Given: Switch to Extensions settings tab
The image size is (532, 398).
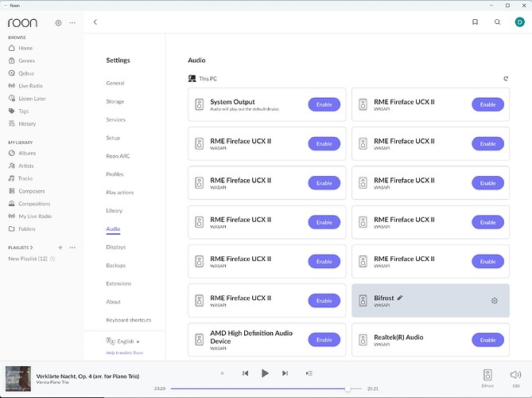Looking at the screenshot, I should 118,283.
